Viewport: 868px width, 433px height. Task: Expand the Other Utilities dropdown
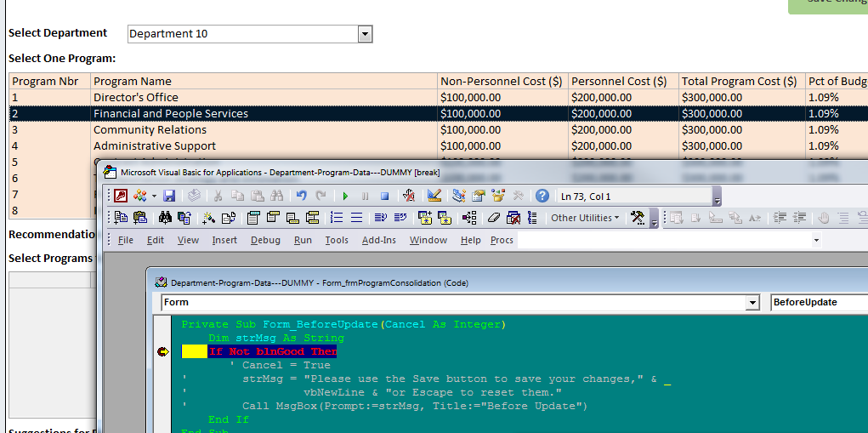[x=586, y=218]
